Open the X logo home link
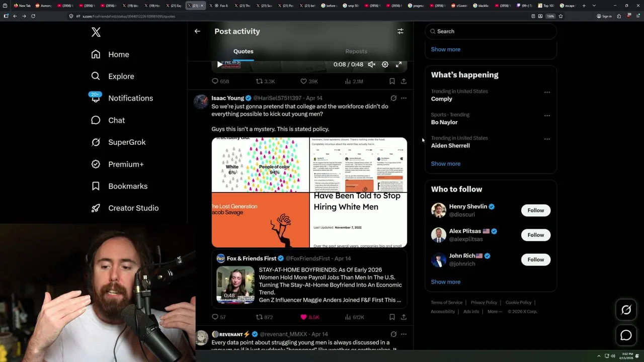The width and height of the screenshot is (644, 362). tap(96, 32)
